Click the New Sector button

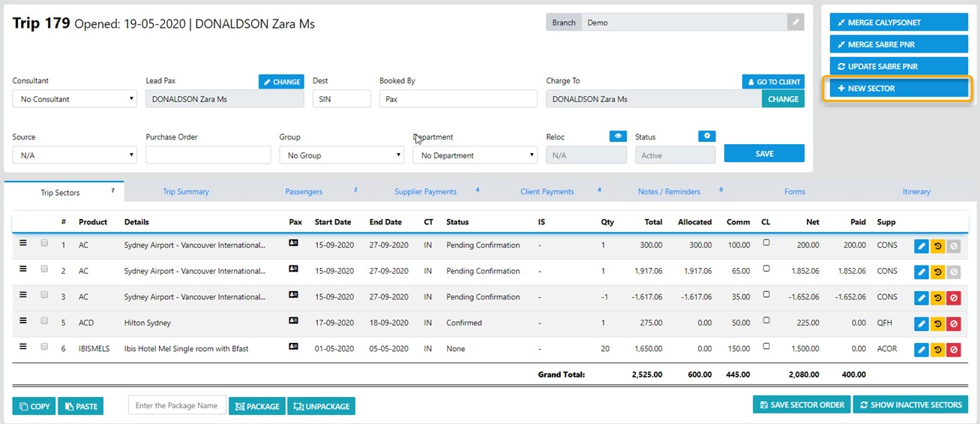898,89
